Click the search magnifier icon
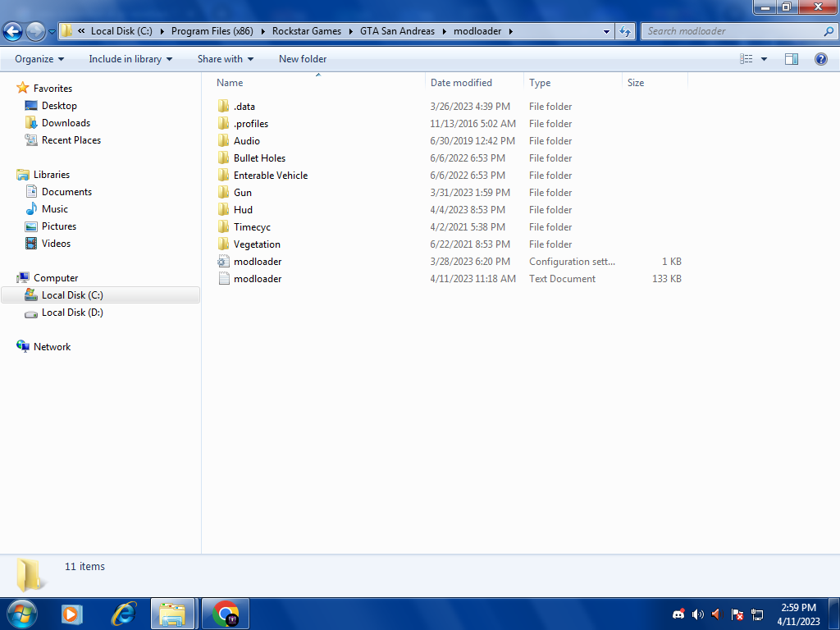This screenshot has width=840, height=630. [829, 31]
